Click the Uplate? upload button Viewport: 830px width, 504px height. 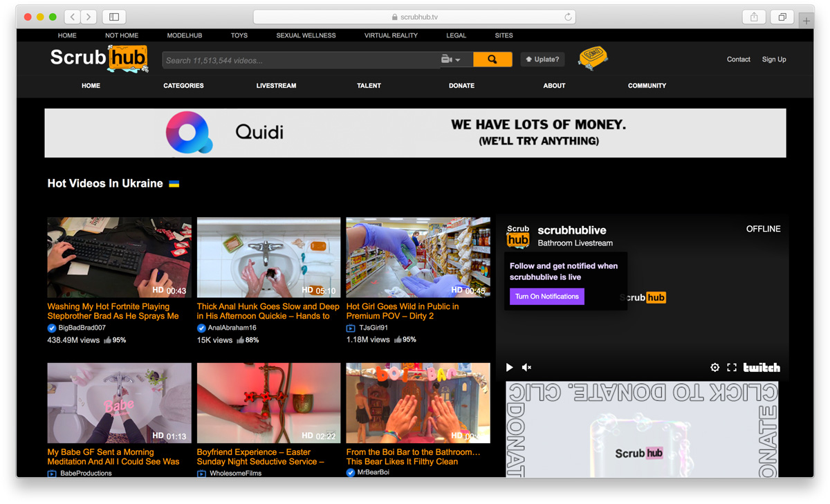tap(542, 59)
